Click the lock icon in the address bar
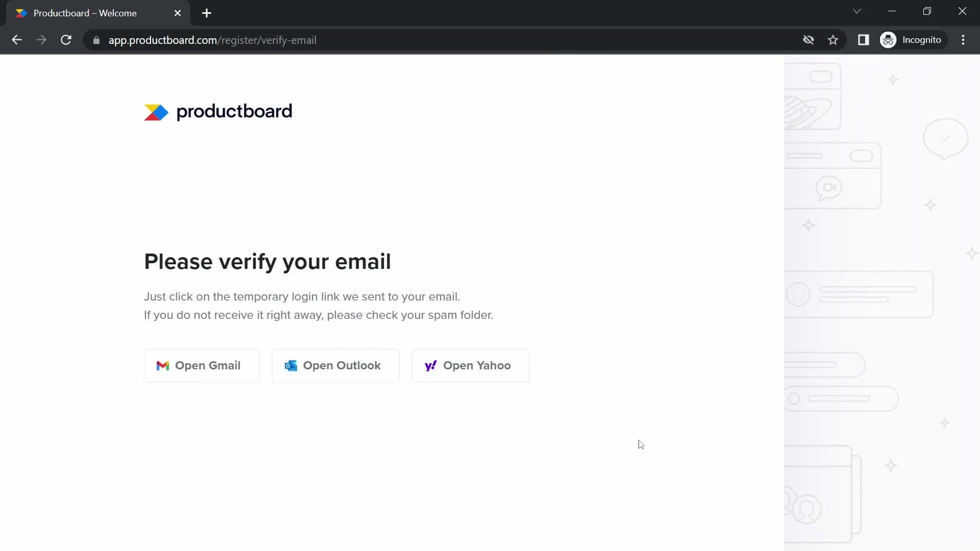 point(96,40)
